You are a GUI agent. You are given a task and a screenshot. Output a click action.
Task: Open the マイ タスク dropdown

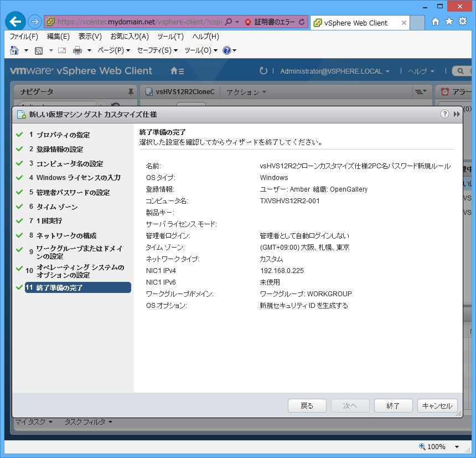tap(34, 422)
